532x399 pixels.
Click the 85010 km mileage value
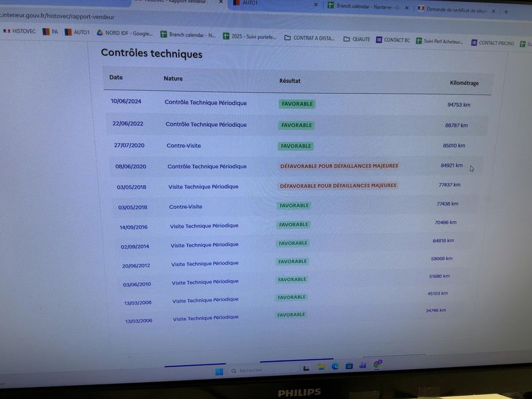[x=454, y=146]
